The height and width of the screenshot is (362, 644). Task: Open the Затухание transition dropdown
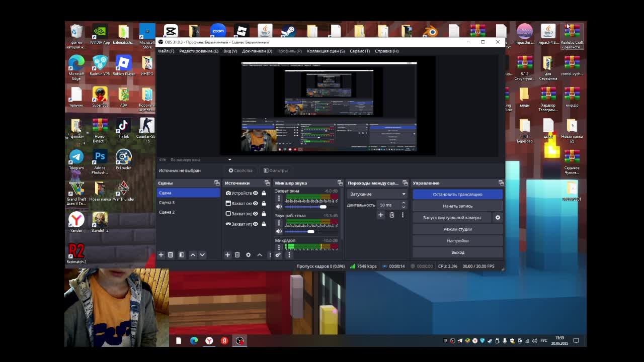(377, 194)
